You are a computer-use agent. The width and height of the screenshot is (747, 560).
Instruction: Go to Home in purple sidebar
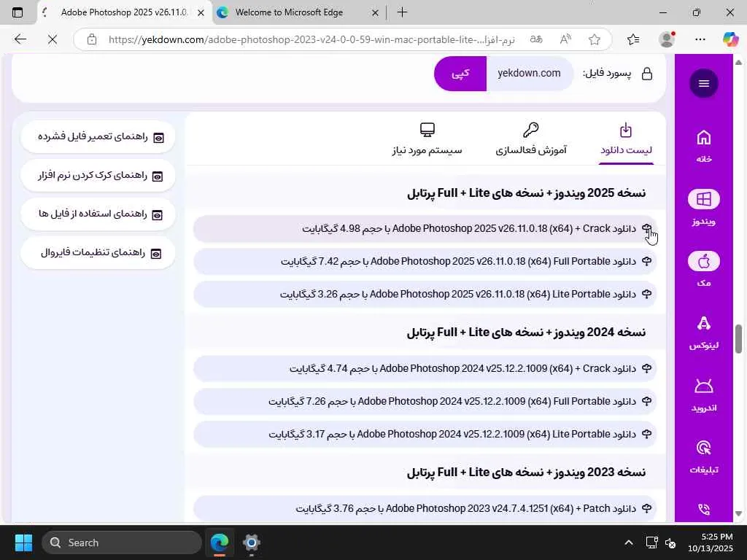tap(704, 146)
